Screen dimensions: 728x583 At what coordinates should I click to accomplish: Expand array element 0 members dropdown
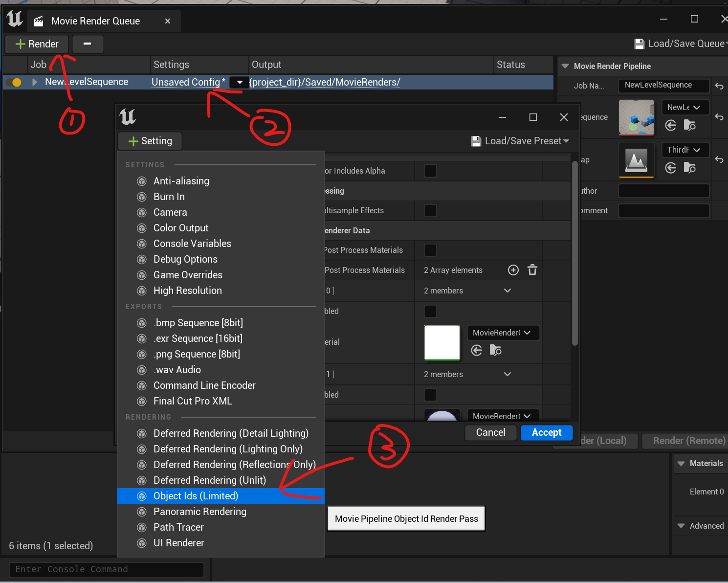click(x=507, y=291)
